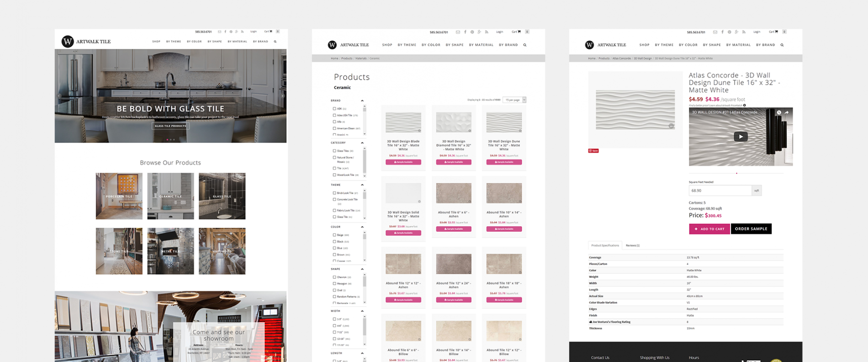Image resolution: width=868 pixels, height=362 pixels.
Task: Open the email envelope icon on products page header
Action: (458, 32)
